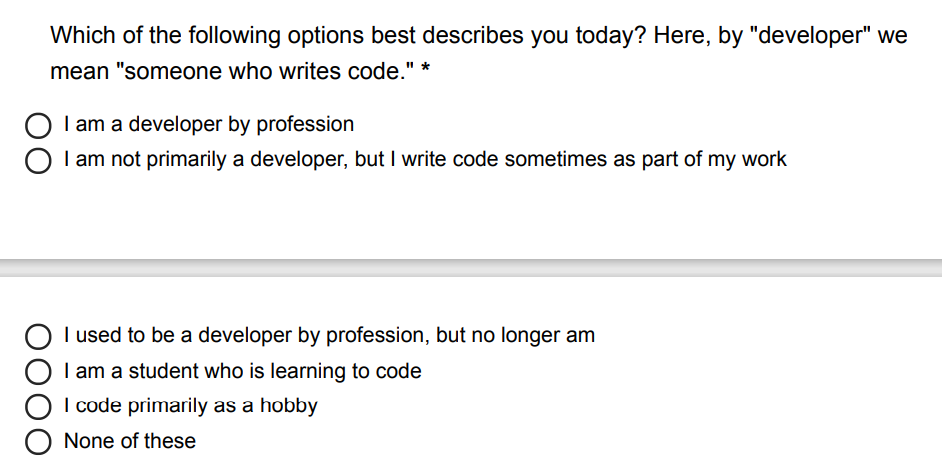Click the "I am a student who is learning to code" label
The height and width of the screenshot is (465, 942).
242,371
